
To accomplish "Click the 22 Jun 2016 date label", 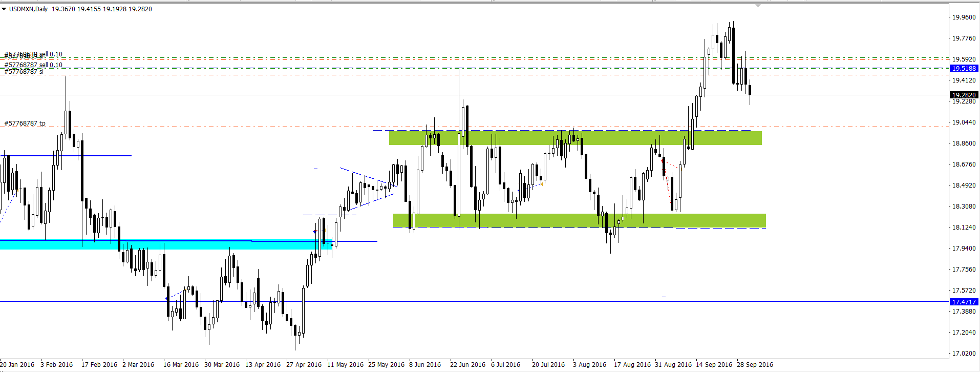I will pos(467,365).
